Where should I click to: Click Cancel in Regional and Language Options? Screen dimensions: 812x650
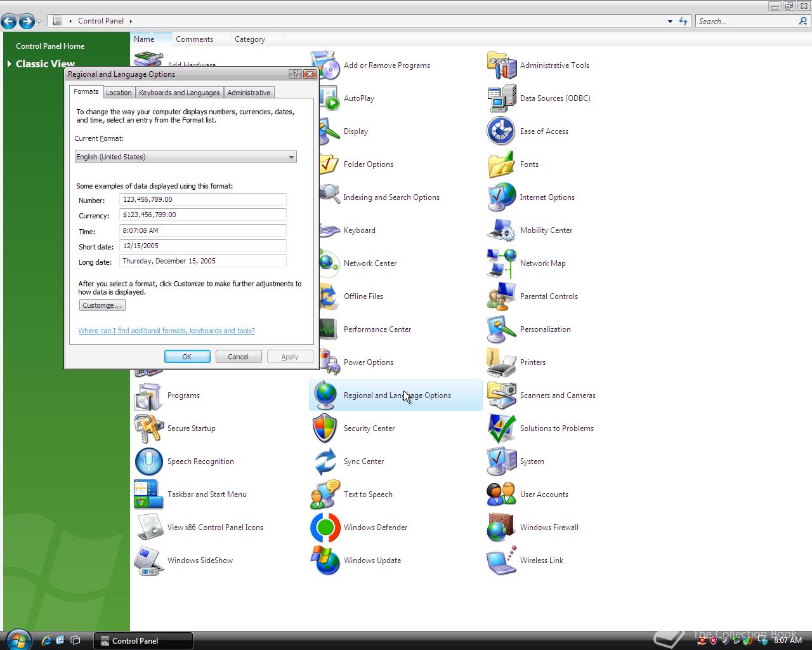pos(239,357)
